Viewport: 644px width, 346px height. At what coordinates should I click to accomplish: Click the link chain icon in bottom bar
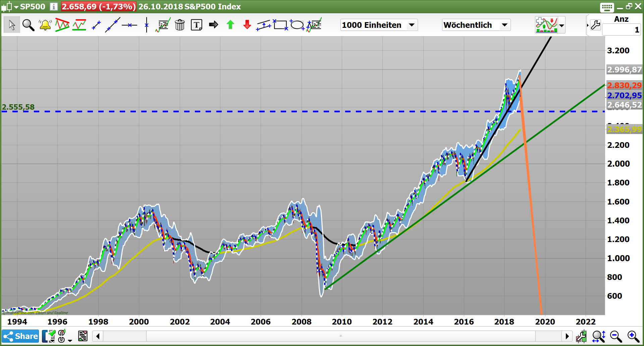pos(62,336)
